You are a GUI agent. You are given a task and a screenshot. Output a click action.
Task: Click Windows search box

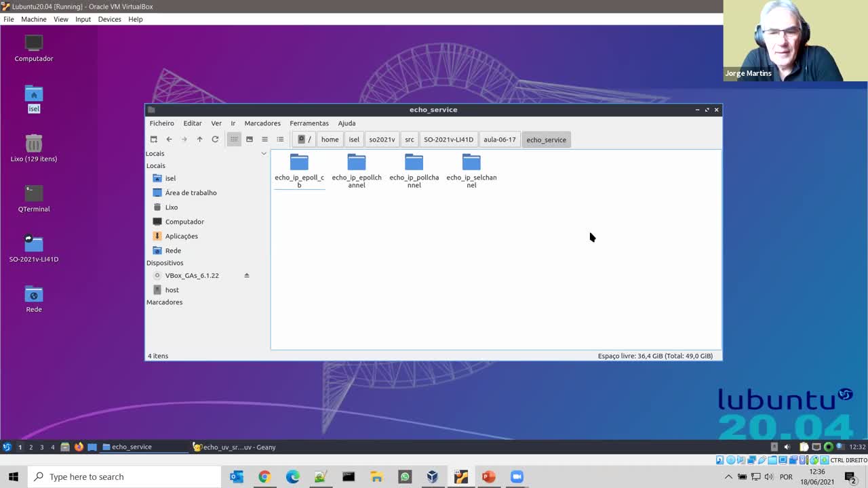124,476
